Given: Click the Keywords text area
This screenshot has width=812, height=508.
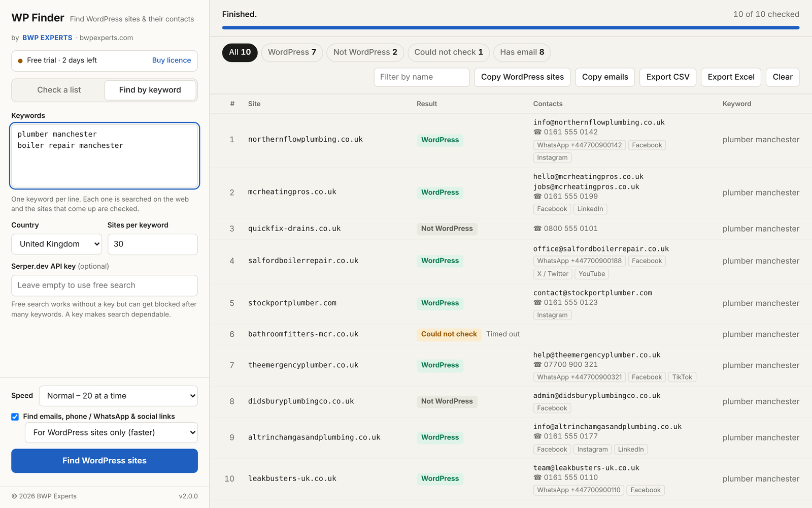Looking at the screenshot, I should (105, 156).
